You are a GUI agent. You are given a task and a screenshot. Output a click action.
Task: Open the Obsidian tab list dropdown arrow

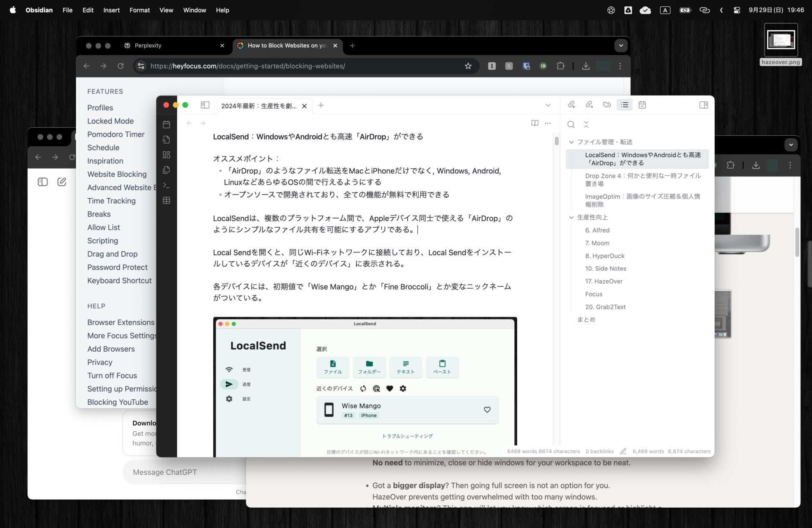(548, 105)
